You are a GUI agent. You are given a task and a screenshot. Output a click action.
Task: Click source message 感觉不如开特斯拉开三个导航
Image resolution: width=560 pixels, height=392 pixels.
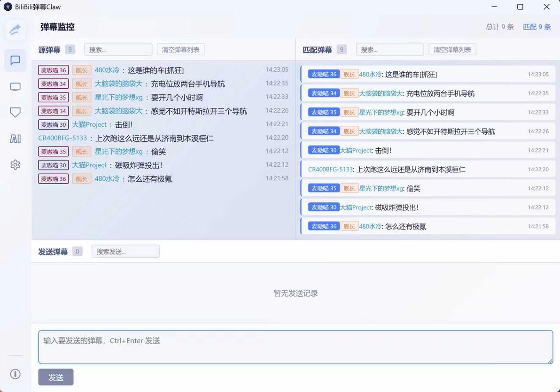(199, 111)
